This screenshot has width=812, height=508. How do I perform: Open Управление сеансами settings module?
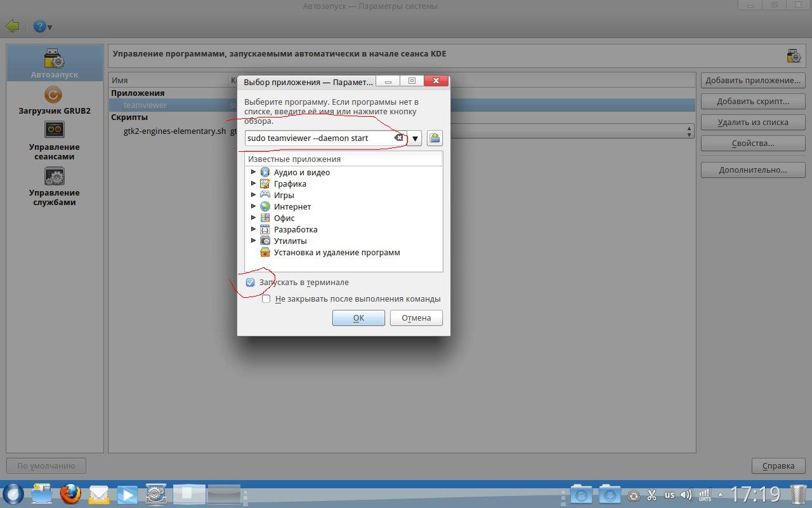click(x=55, y=141)
